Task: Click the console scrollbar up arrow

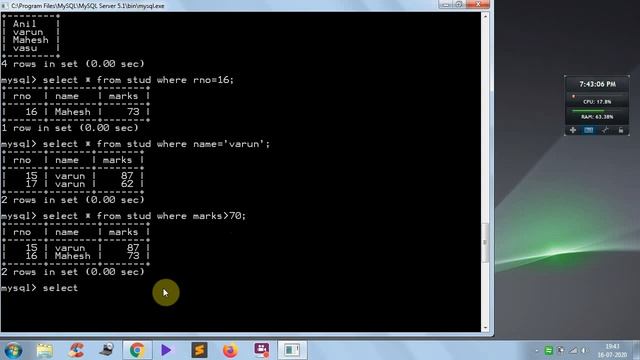Action: click(485, 17)
